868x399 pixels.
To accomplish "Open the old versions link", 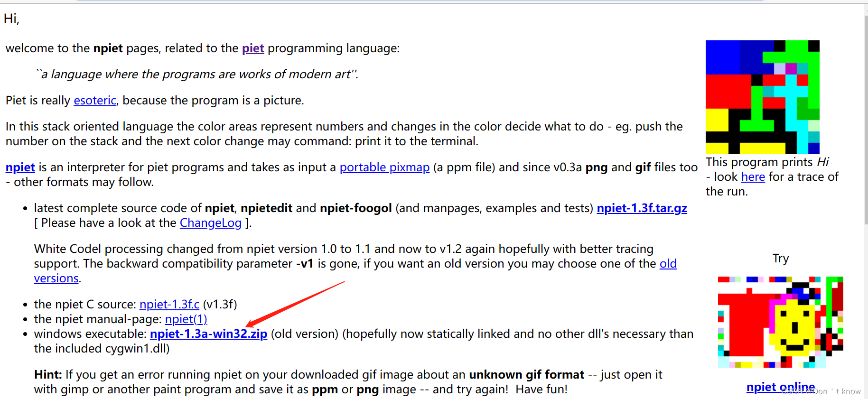I will [x=668, y=264].
